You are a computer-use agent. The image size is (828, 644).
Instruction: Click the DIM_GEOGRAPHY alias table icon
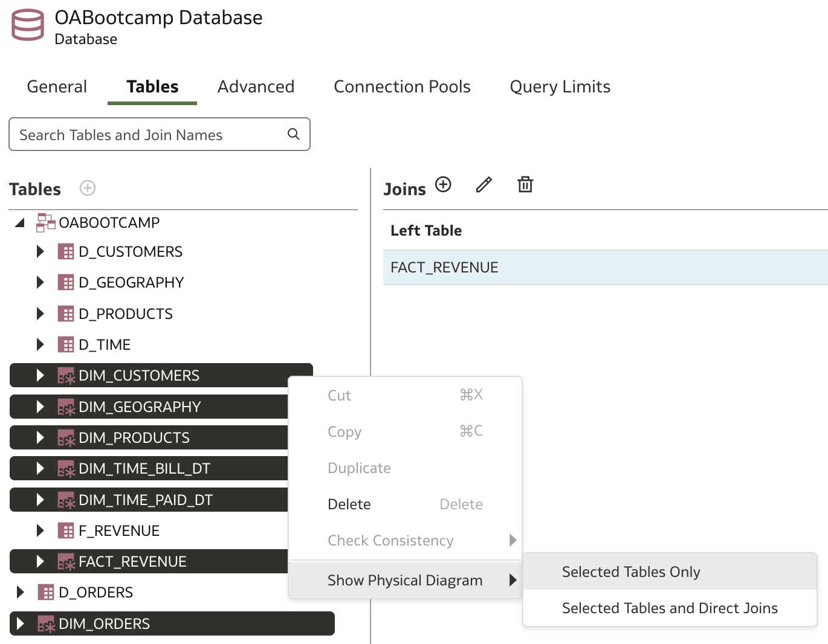66,407
